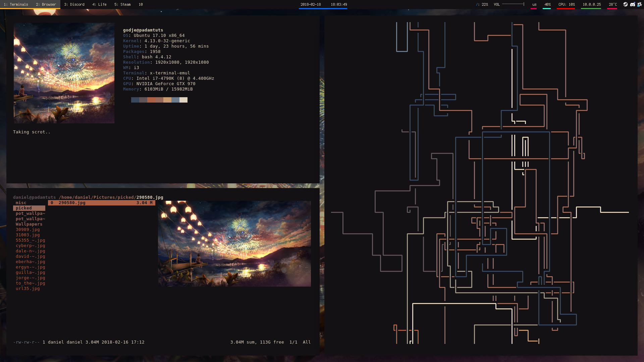Click the Slack tray icon
644x362 pixels.
point(639,4)
